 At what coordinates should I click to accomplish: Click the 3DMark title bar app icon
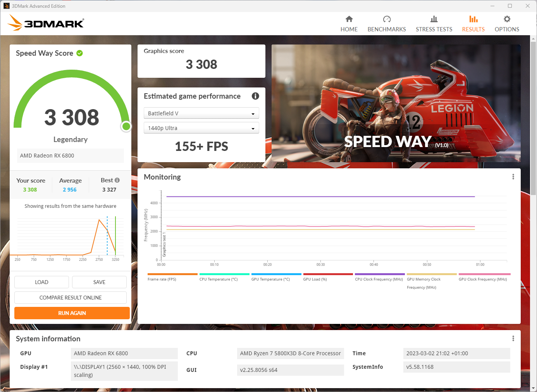click(x=6, y=6)
